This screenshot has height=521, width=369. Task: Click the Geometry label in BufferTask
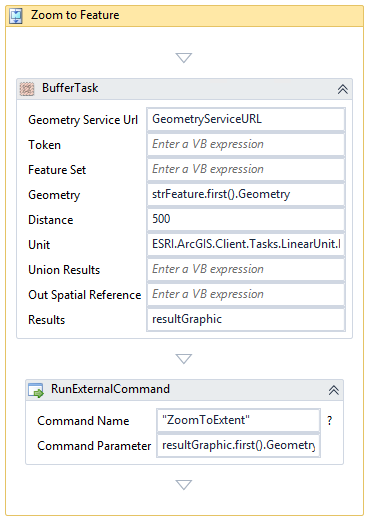point(54,195)
